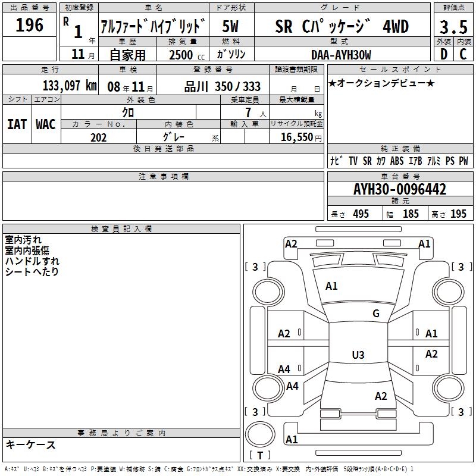Click the air conditioner value WAC
The height and width of the screenshot is (476, 476).
[46, 124]
